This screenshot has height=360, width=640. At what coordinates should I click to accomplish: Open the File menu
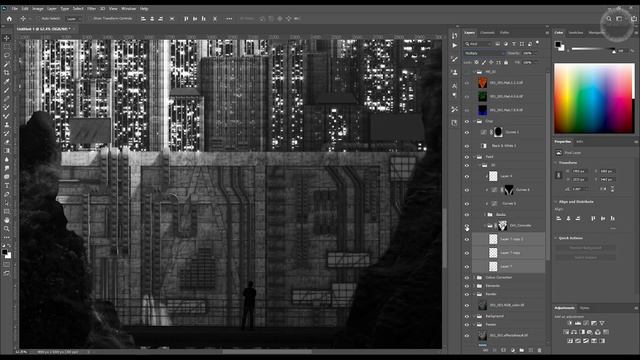[x=15, y=8]
